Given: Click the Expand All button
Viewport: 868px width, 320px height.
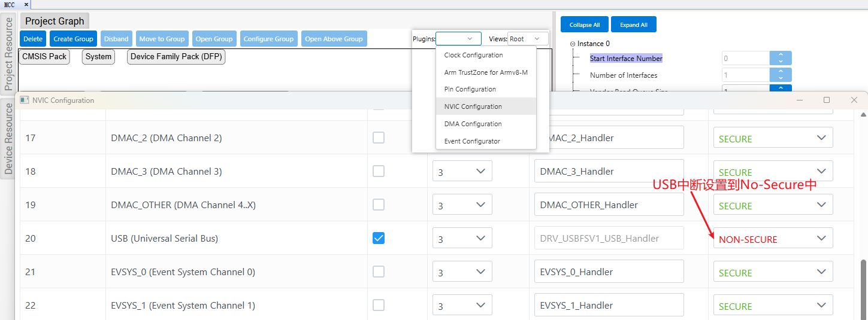Looking at the screenshot, I should pyautogui.click(x=634, y=25).
